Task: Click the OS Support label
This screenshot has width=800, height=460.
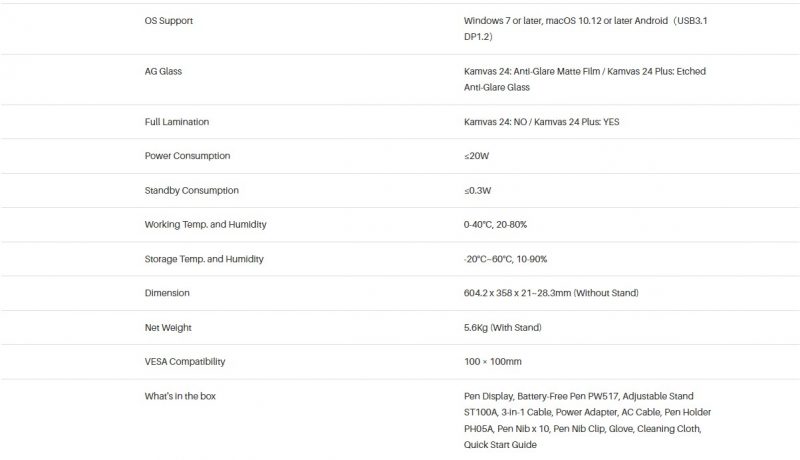Action: click(x=168, y=21)
